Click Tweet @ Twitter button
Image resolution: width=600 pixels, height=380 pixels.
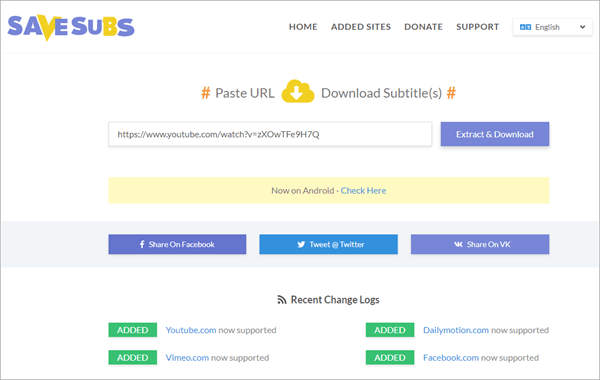point(328,244)
